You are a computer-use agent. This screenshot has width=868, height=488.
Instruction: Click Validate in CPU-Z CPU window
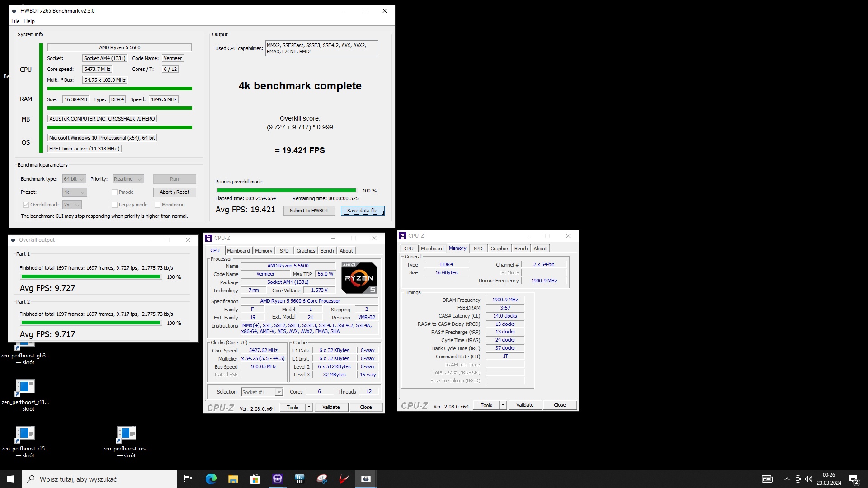331,407
